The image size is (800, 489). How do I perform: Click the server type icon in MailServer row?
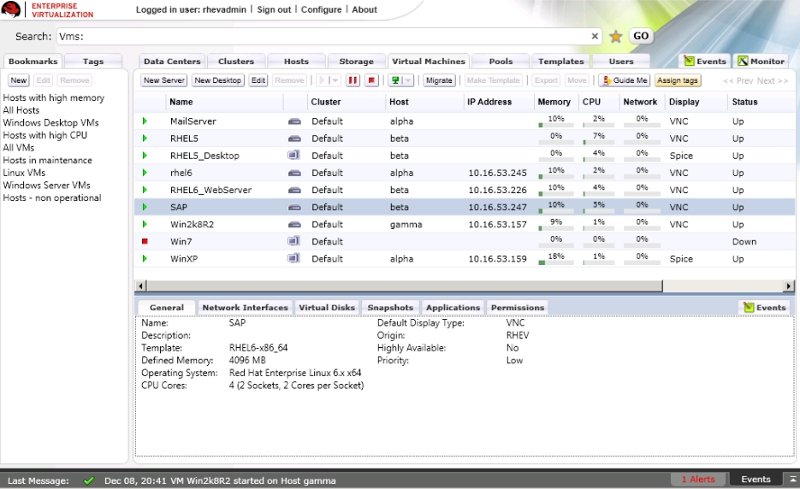(294, 121)
